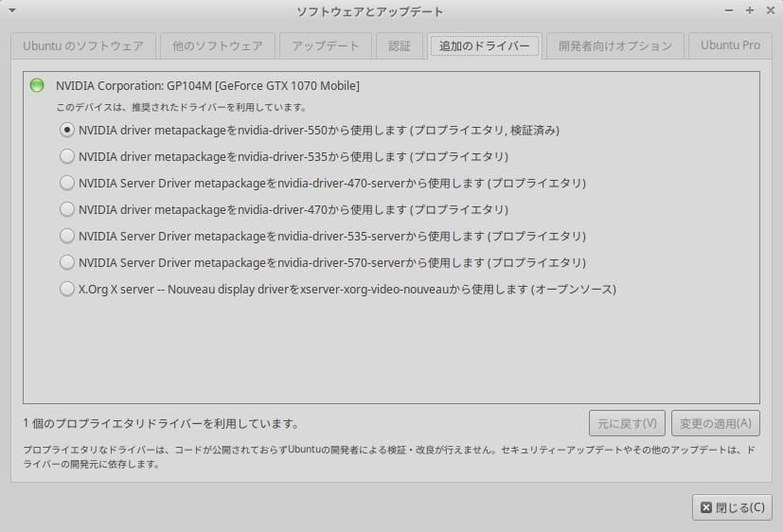
Task: Click the 閉じる(C) button
Action: (x=732, y=507)
